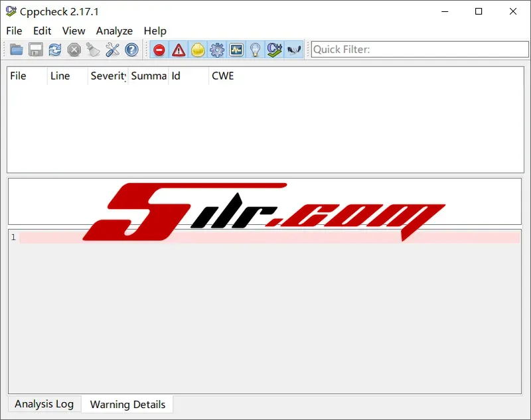Sort results by the Line column header
Viewport: 531px width, 420px height.
point(68,76)
